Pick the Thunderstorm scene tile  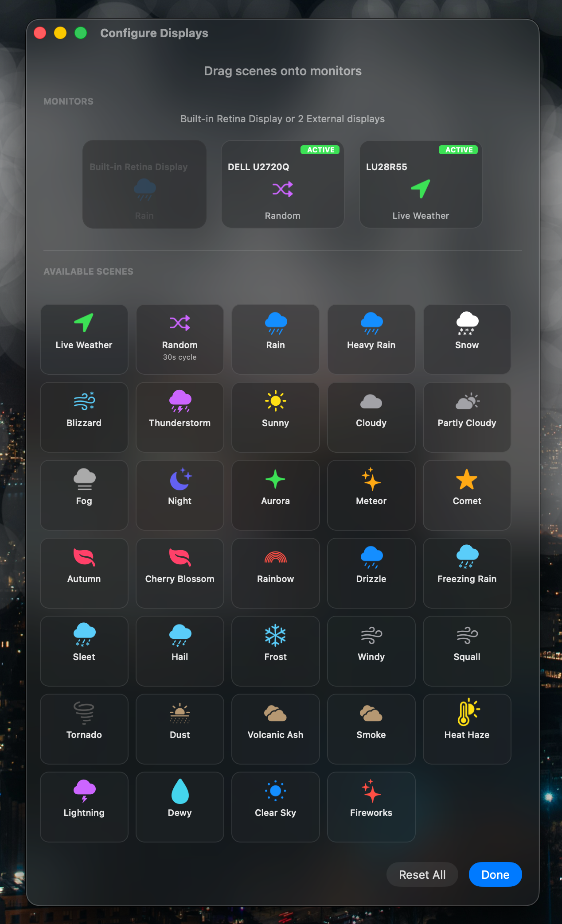point(180,417)
